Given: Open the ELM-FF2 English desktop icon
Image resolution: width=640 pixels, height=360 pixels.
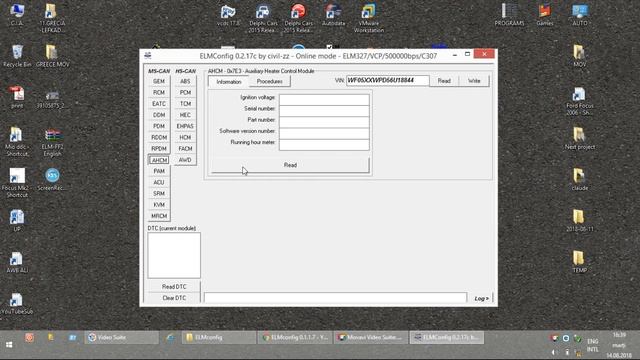Looking at the screenshot, I should click(x=52, y=143).
